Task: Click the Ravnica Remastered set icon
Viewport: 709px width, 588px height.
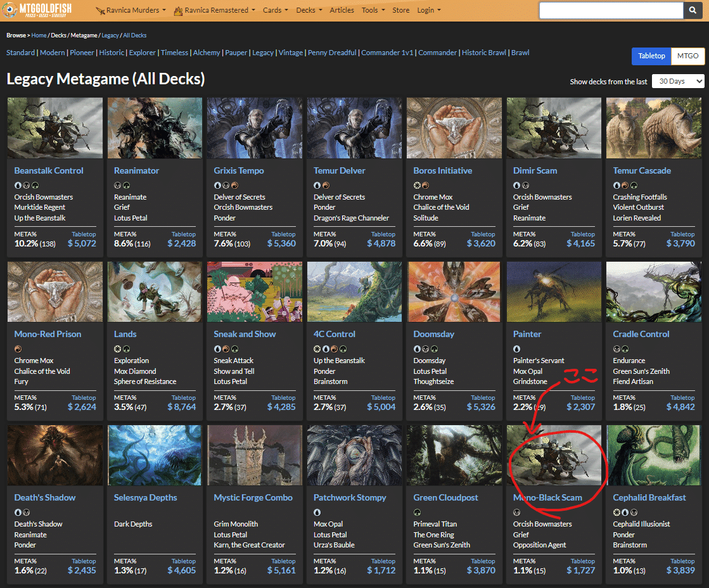Action: tap(178, 10)
